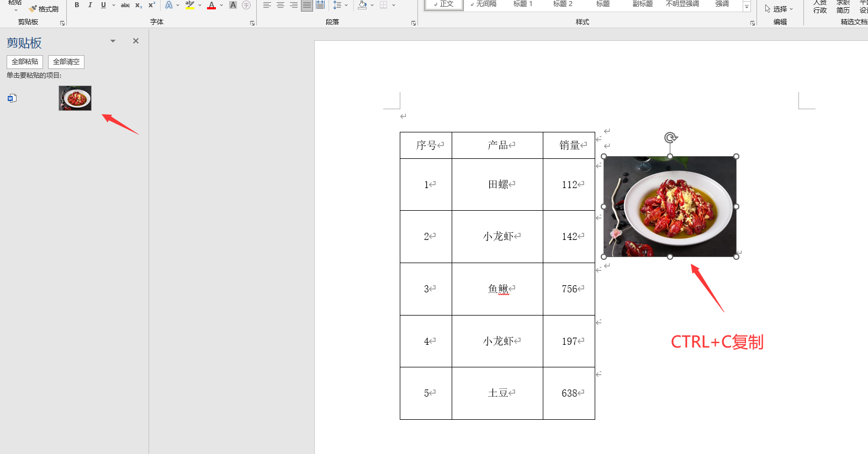The image size is (868, 454).
Task: Select the 标题 1 style
Action: 523,4
